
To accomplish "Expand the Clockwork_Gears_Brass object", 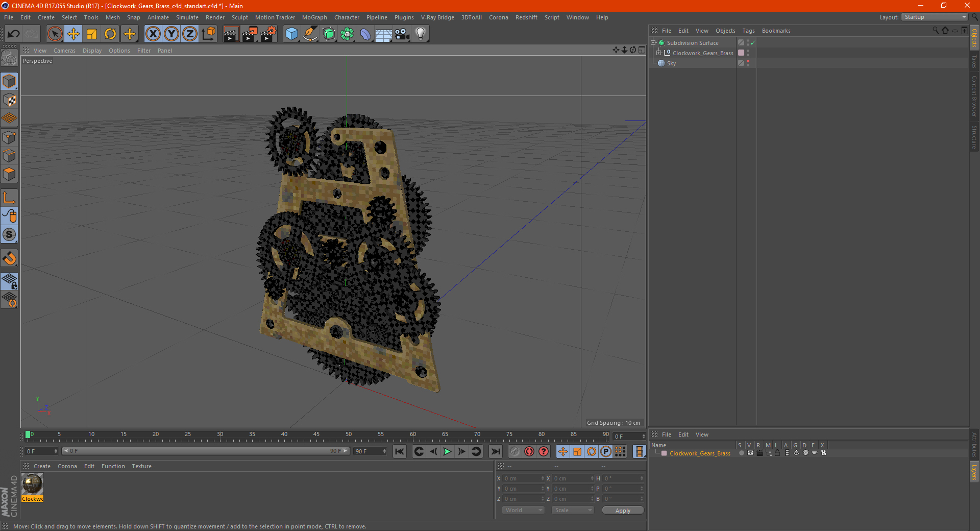I will coord(658,53).
